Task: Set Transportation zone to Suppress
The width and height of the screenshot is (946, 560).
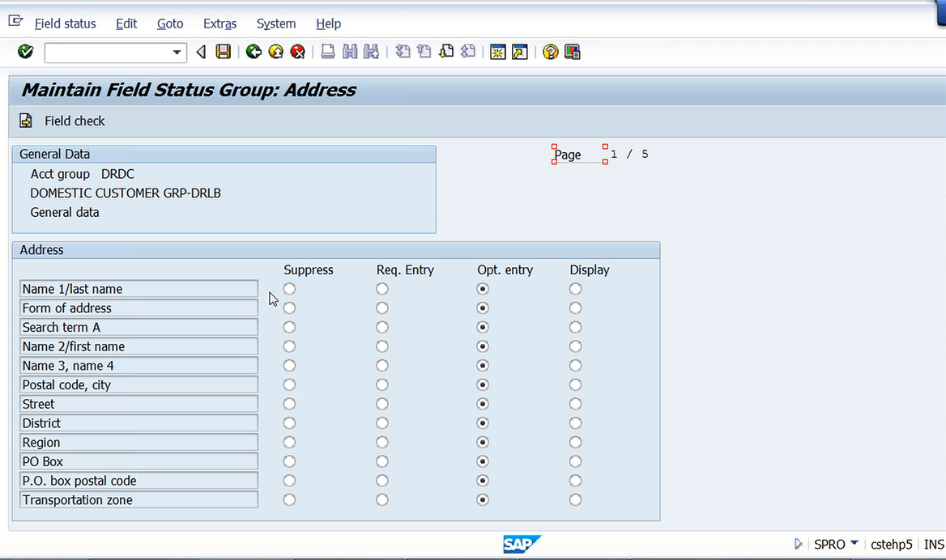Action: [290, 500]
